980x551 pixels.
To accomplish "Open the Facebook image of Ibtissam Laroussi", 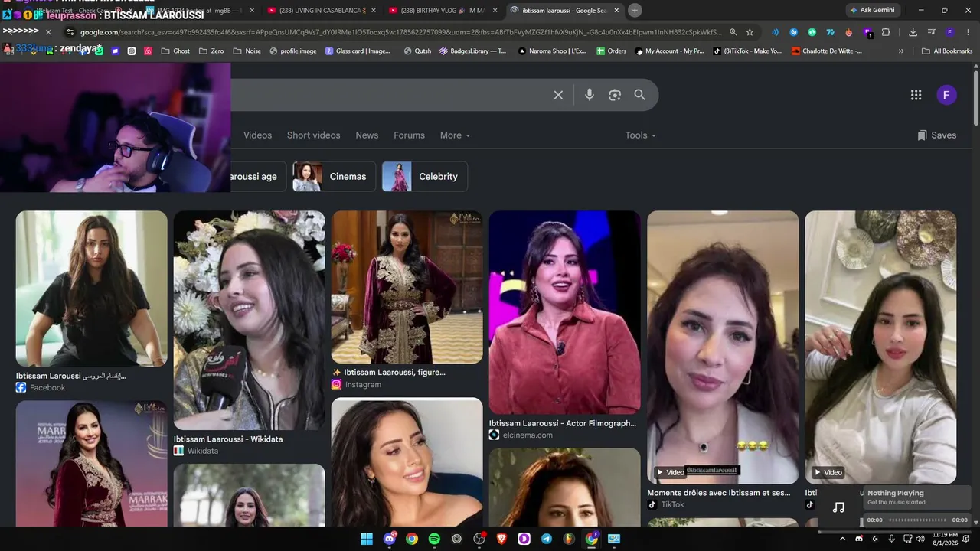I will (92, 289).
